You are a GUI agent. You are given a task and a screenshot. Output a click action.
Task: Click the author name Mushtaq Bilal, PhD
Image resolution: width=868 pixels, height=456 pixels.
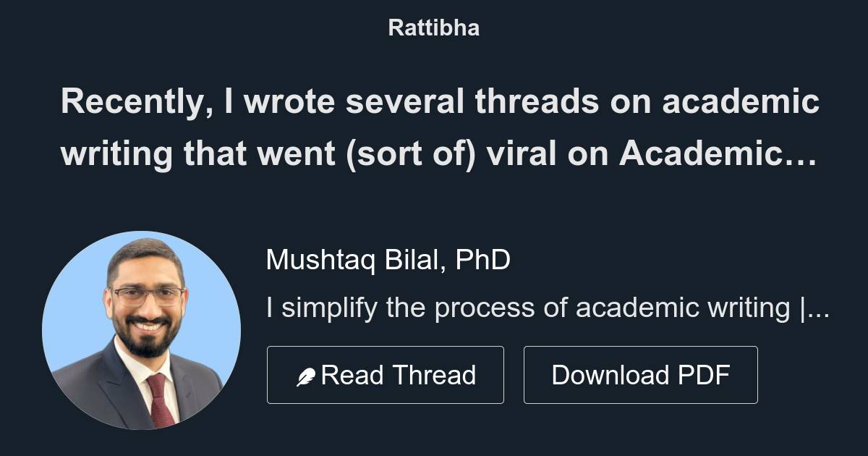point(388,261)
